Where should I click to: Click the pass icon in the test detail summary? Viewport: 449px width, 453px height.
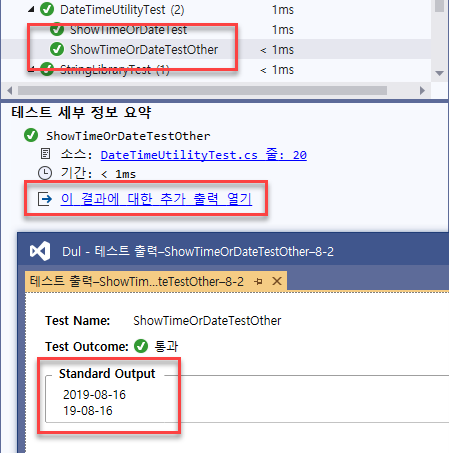coord(31,135)
